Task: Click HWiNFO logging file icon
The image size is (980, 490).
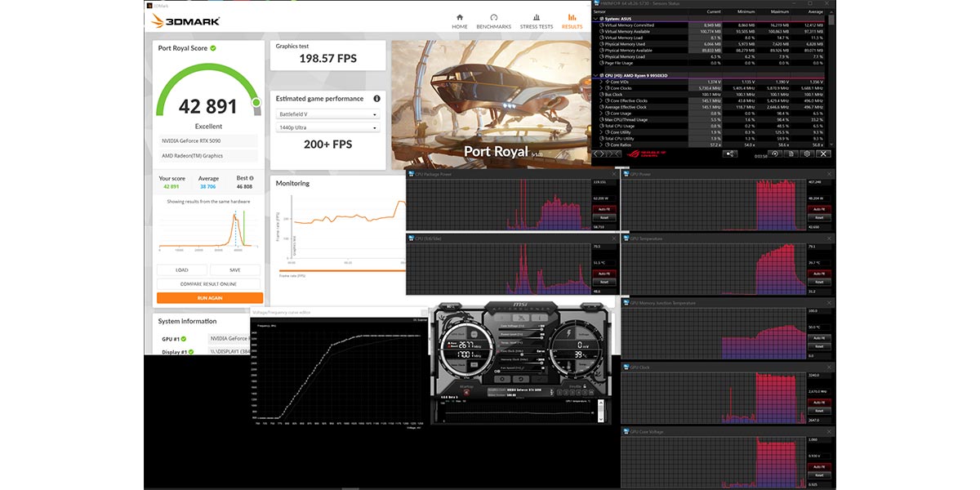Action: coord(791,154)
